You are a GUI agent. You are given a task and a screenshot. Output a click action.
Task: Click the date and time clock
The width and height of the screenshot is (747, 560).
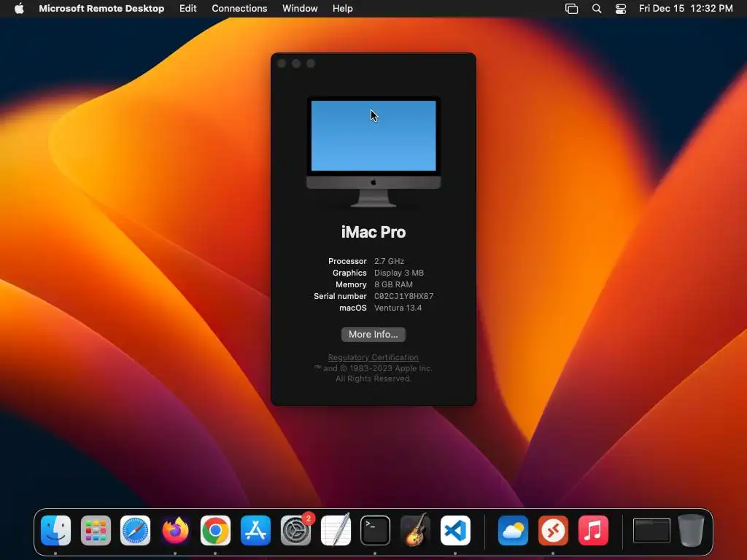tap(686, 9)
